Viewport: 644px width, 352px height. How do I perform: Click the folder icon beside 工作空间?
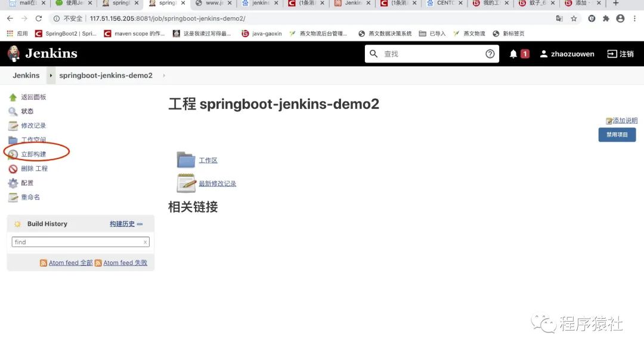tap(13, 141)
